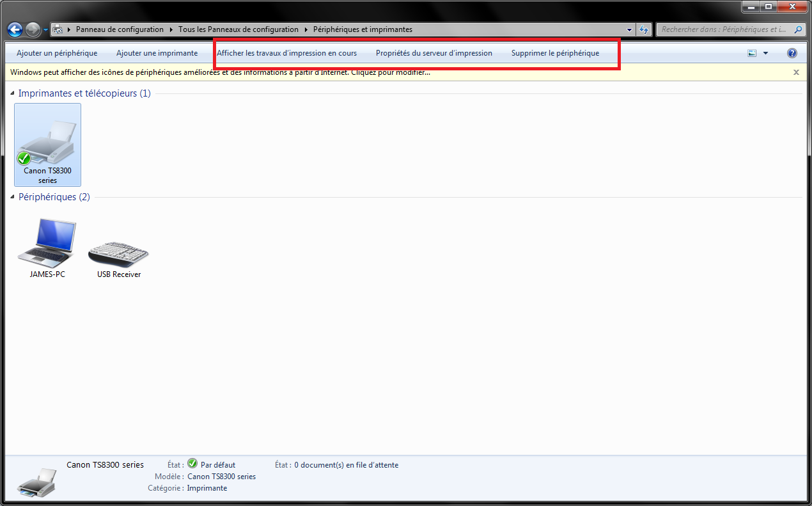Click the change view icon in toolbar
Image resolution: width=812 pixels, height=506 pixels.
pyautogui.click(x=752, y=53)
